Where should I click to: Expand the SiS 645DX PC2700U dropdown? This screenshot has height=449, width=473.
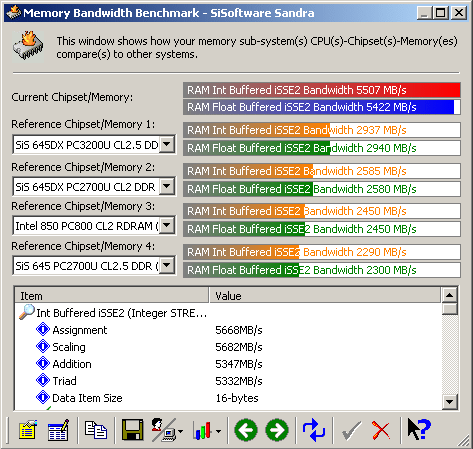click(x=167, y=186)
